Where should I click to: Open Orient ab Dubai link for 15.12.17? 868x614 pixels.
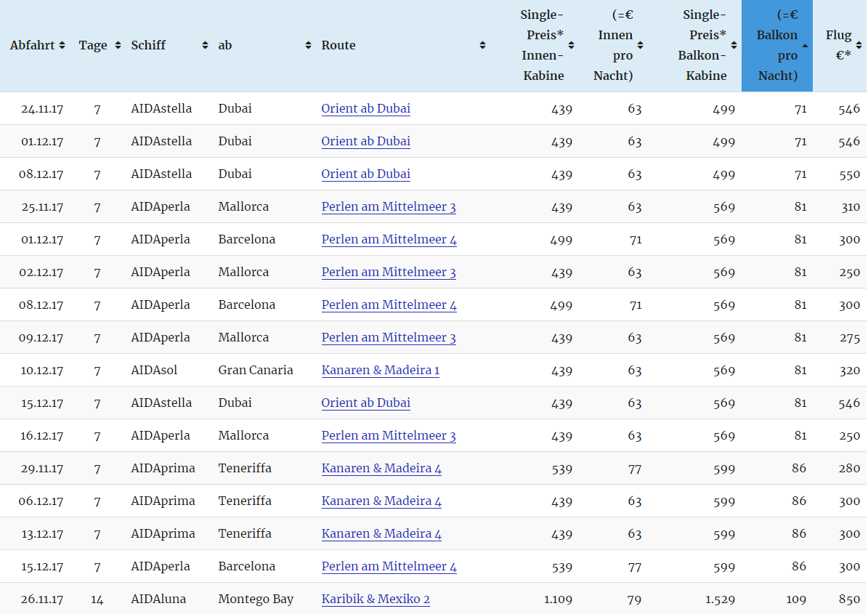point(366,403)
